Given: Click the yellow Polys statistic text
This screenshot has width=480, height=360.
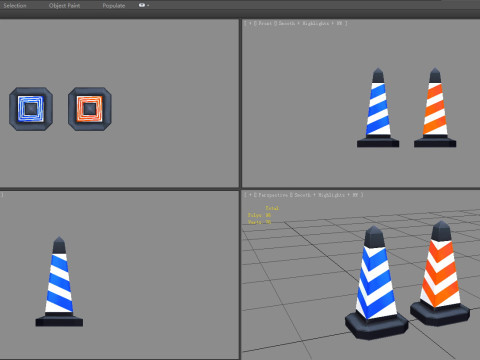Looking at the screenshot, I should click(259, 215).
